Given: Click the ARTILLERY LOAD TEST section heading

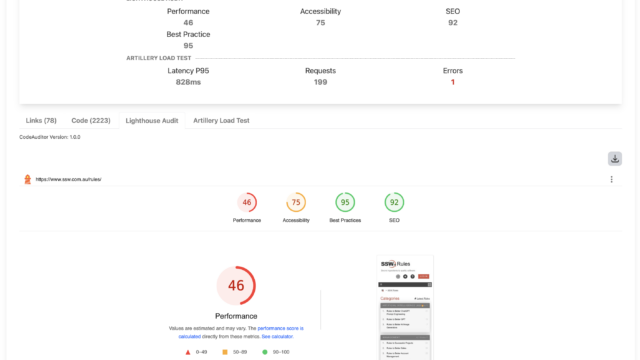Looking at the screenshot, I should (158, 58).
